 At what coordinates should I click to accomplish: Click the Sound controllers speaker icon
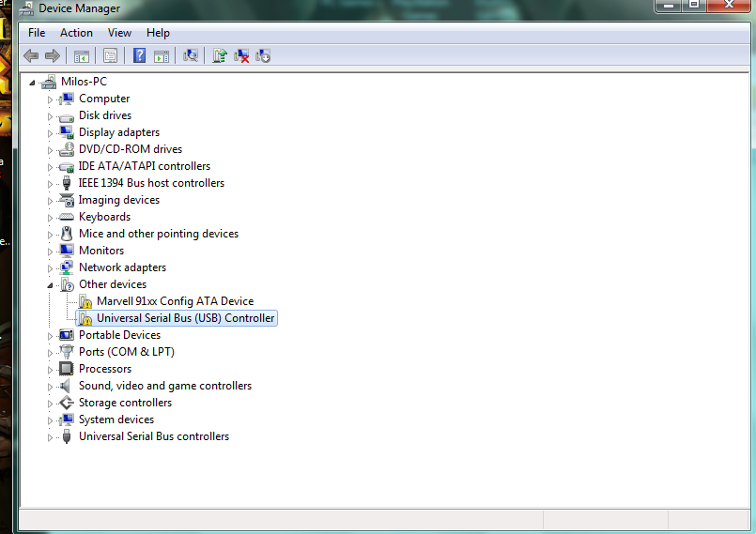point(65,386)
